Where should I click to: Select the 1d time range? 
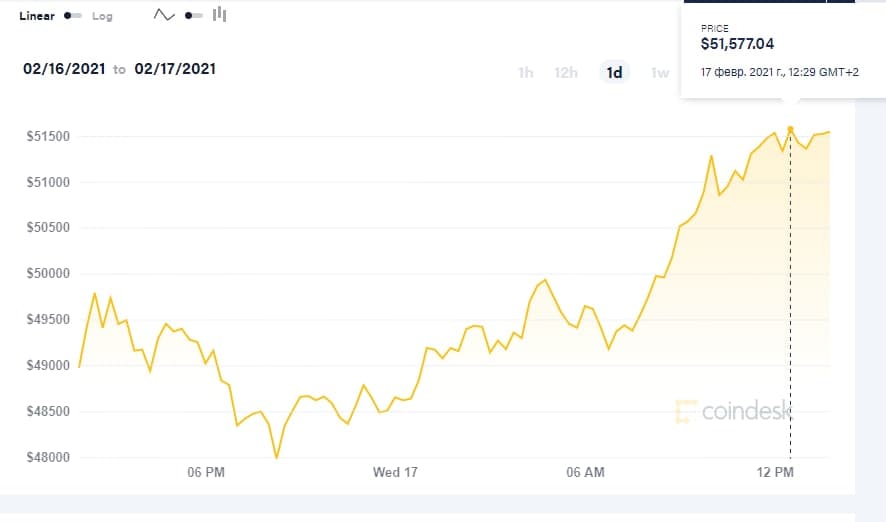pyautogui.click(x=614, y=72)
